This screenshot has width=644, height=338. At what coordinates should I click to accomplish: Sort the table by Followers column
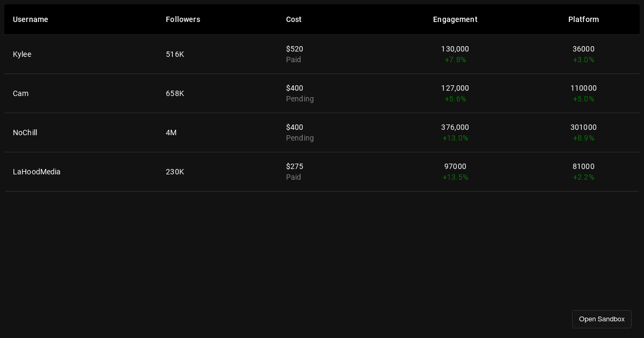(183, 19)
